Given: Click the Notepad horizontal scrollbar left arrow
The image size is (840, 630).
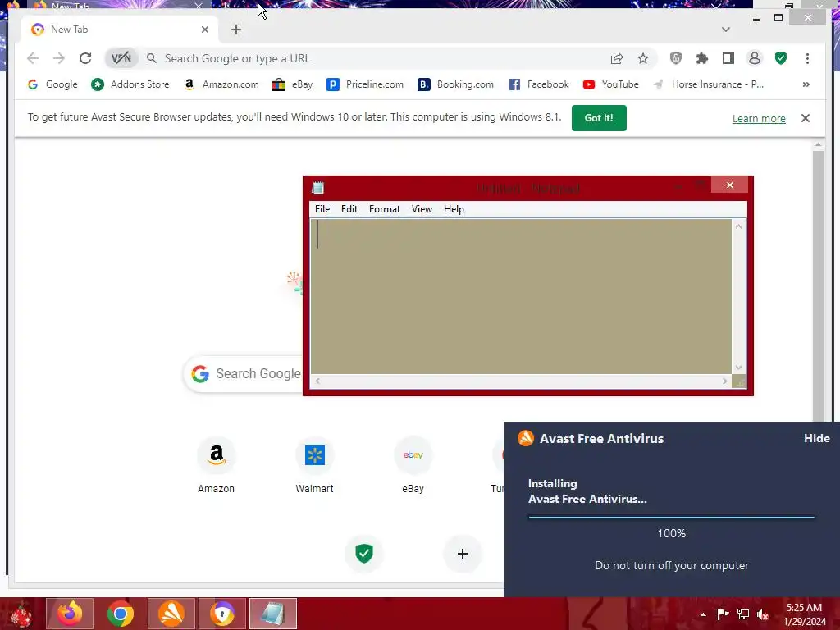Looking at the screenshot, I should [317, 381].
